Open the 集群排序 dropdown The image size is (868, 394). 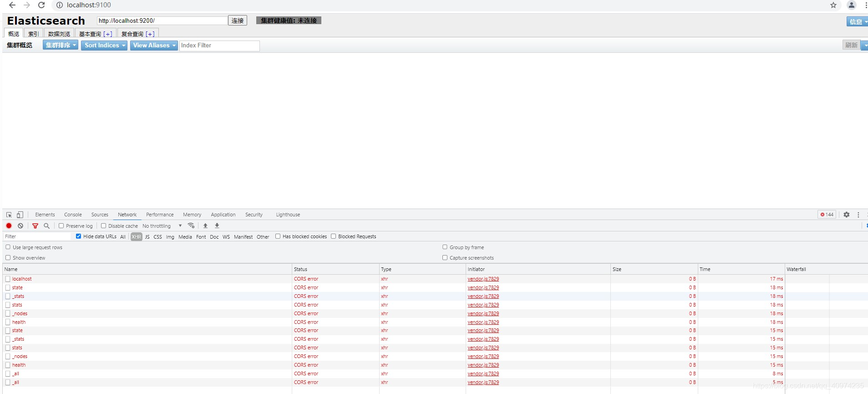point(61,45)
